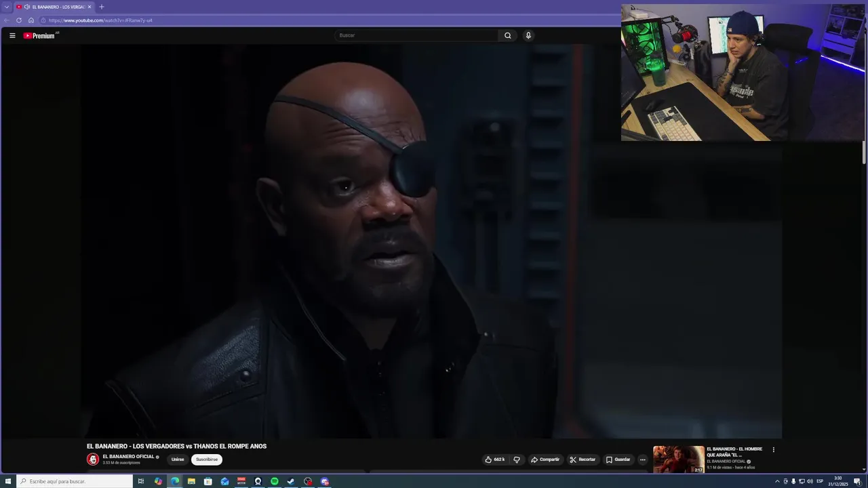Image resolution: width=868 pixels, height=488 pixels.
Task: Open a new browser tab
Action: click(x=102, y=7)
